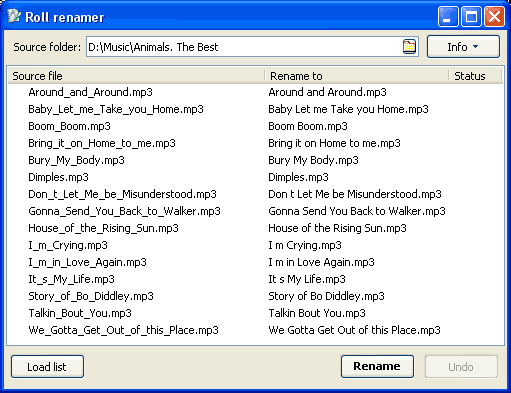This screenshot has width=511, height=393.
Task: Click new name 'Gonna Send You Back to Walker.mp3'
Action: tap(357, 211)
